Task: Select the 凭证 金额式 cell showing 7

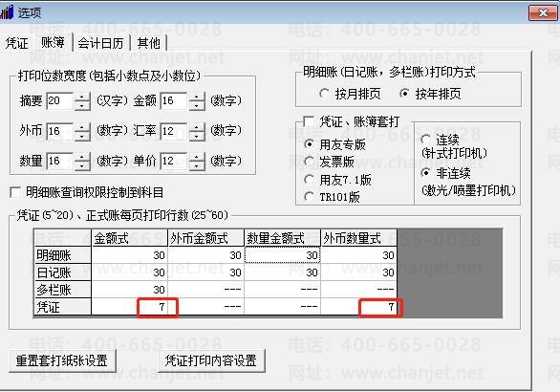Action: coord(130,307)
